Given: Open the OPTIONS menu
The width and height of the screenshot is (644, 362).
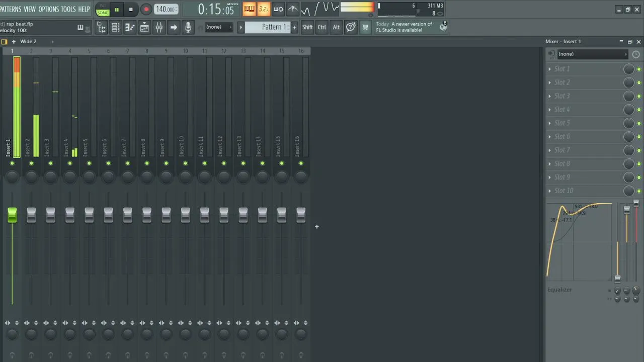Looking at the screenshot, I should click(49, 9).
